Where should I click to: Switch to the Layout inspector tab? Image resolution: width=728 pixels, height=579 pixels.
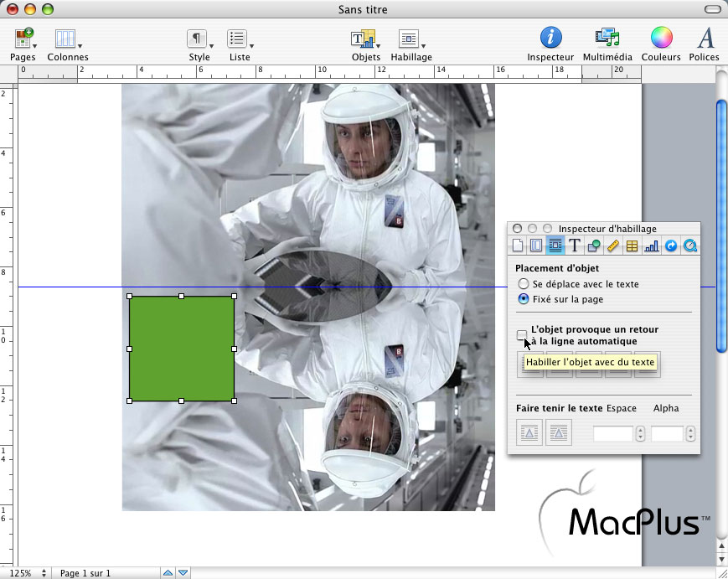coord(536,246)
